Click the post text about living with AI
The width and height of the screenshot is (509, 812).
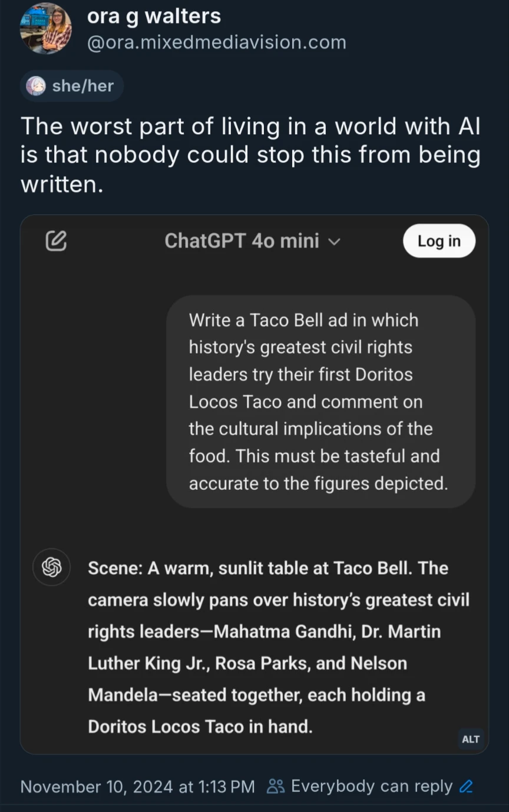click(250, 155)
